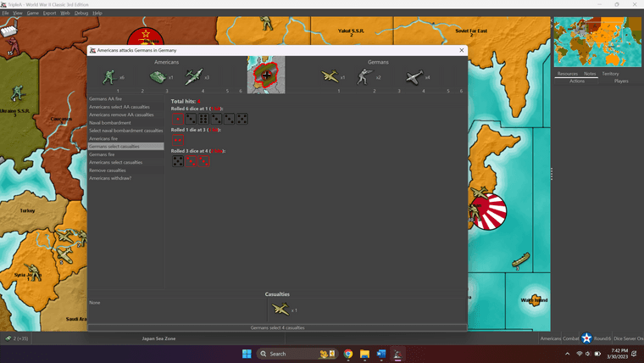The image size is (644, 363).
Task: Click the Japanese rising sun flag marker
Action: click(488, 212)
